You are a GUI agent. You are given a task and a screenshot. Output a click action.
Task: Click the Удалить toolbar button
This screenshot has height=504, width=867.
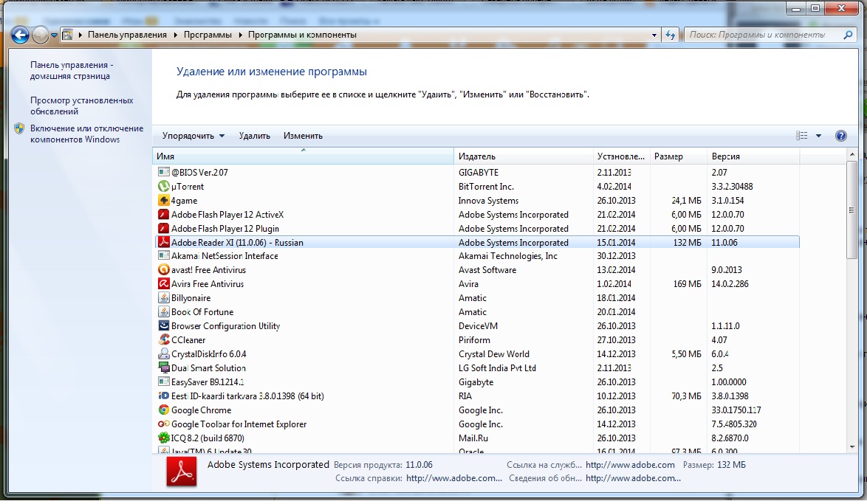(254, 136)
